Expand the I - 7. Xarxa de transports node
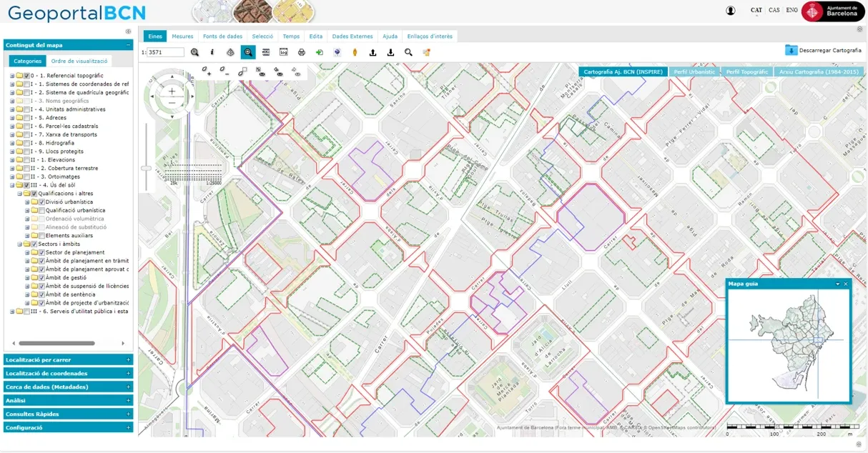 click(x=11, y=135)
